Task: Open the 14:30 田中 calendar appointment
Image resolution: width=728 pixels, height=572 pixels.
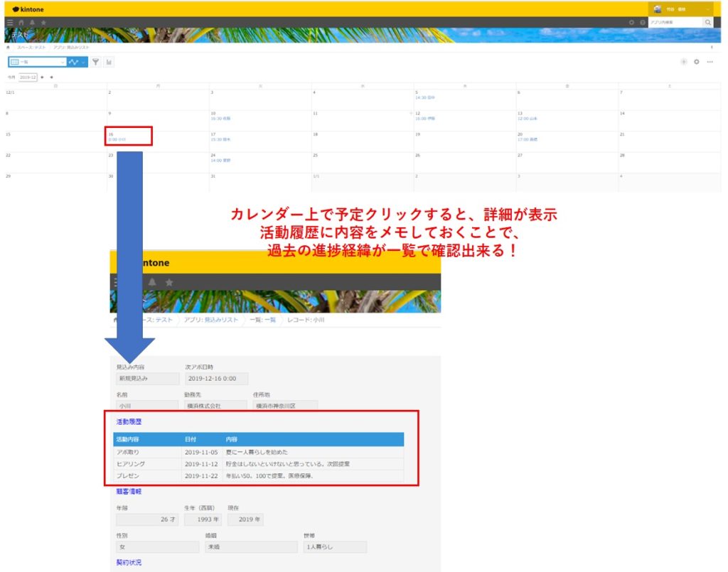Action: pos(425,97)
